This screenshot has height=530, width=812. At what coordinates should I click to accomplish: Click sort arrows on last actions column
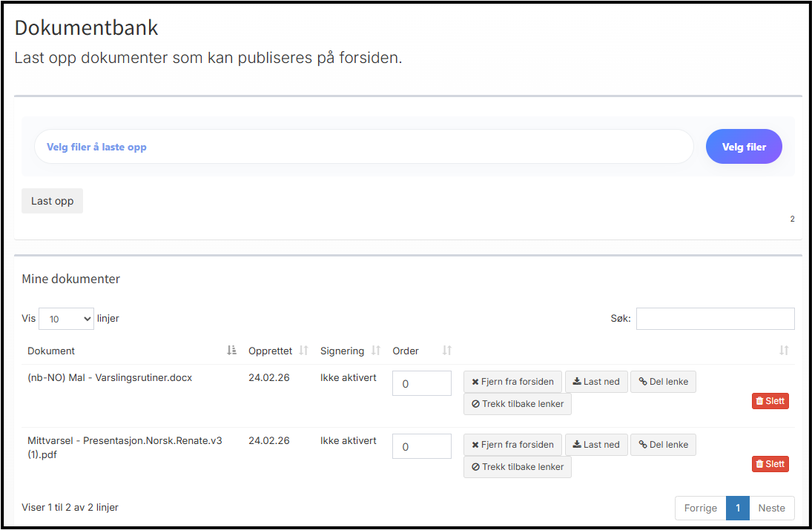tap(784, 351)
